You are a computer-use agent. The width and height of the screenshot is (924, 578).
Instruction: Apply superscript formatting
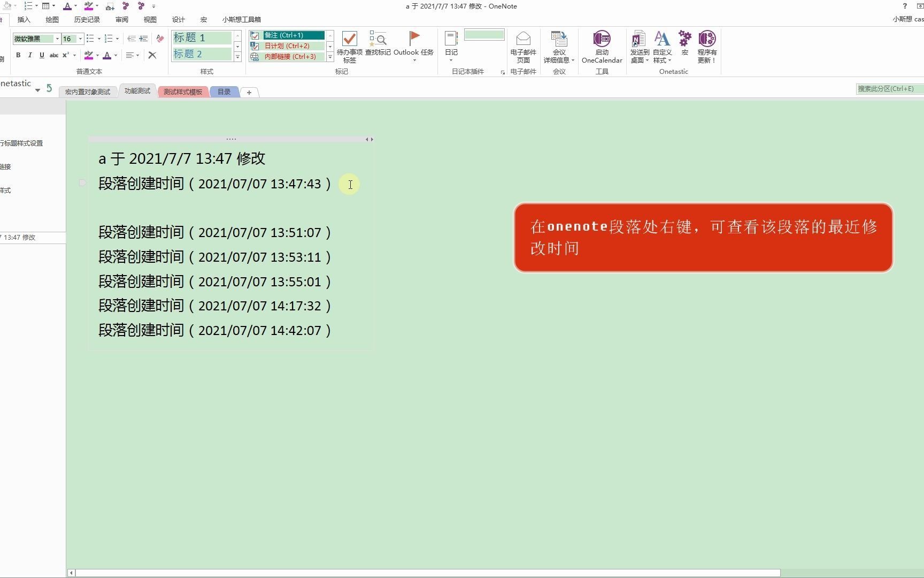point(66,55)
